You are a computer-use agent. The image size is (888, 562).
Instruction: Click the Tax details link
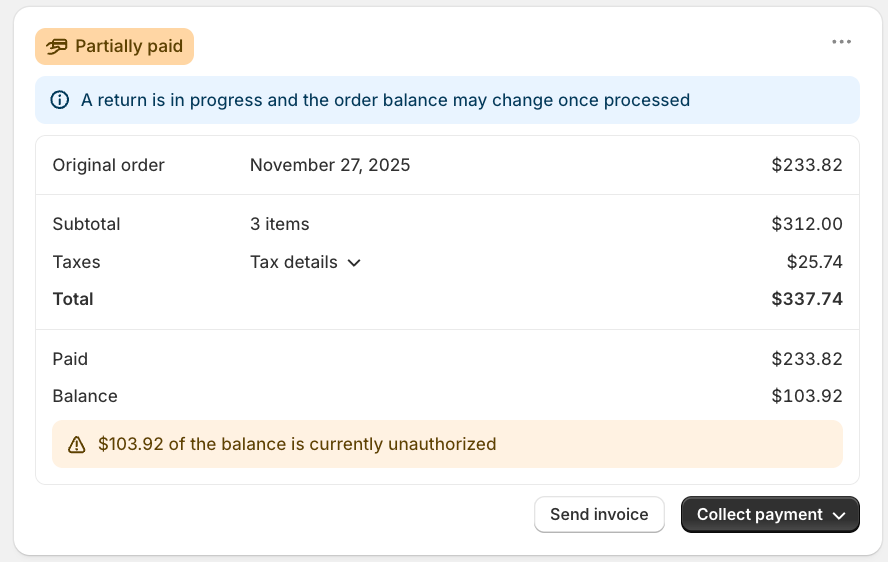point(294,262)
